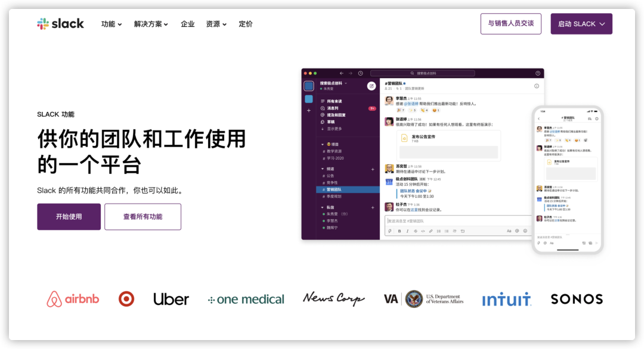Apply a bulleted list in the composer
The image size is (644, 349).
[447, 230]
